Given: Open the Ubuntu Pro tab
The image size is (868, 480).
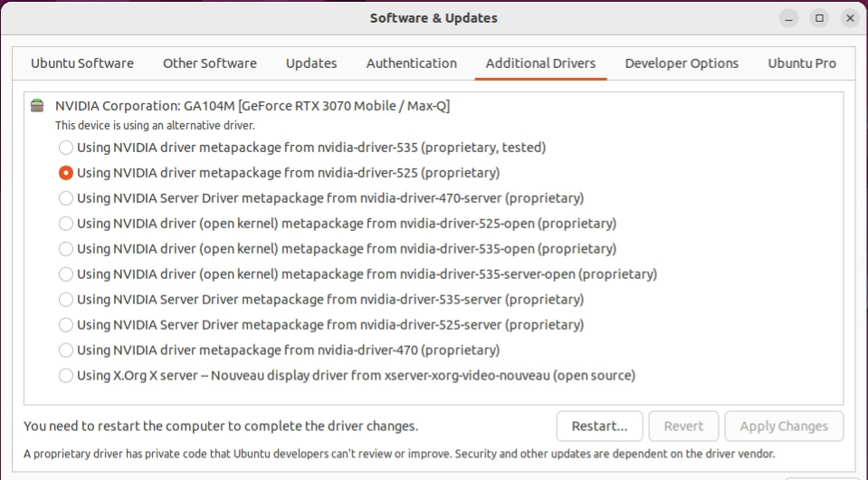Looking at the screenshot, I should [802, 63].
